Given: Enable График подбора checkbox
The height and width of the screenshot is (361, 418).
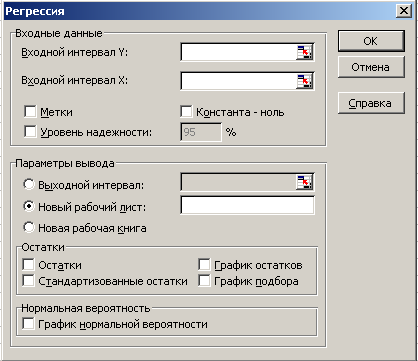Looking at the screenshot, I should [x=204, y=281].
